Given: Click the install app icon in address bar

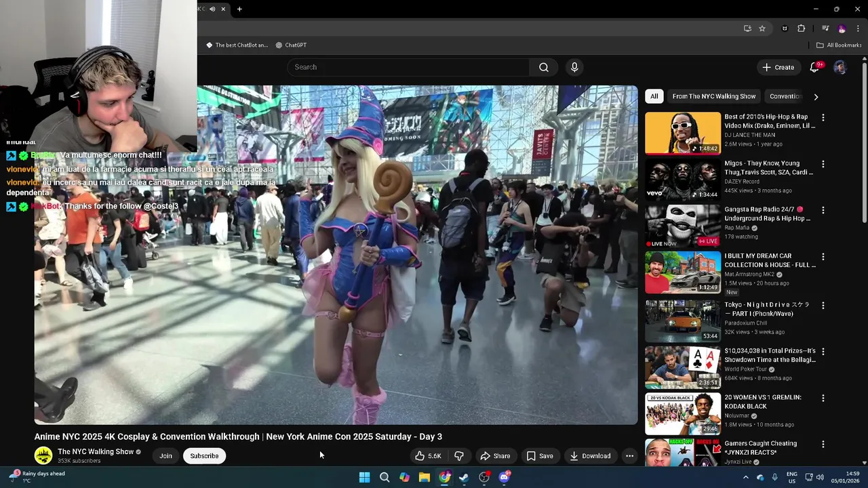Looking at the screenshot, I should [x=747, y=28].
